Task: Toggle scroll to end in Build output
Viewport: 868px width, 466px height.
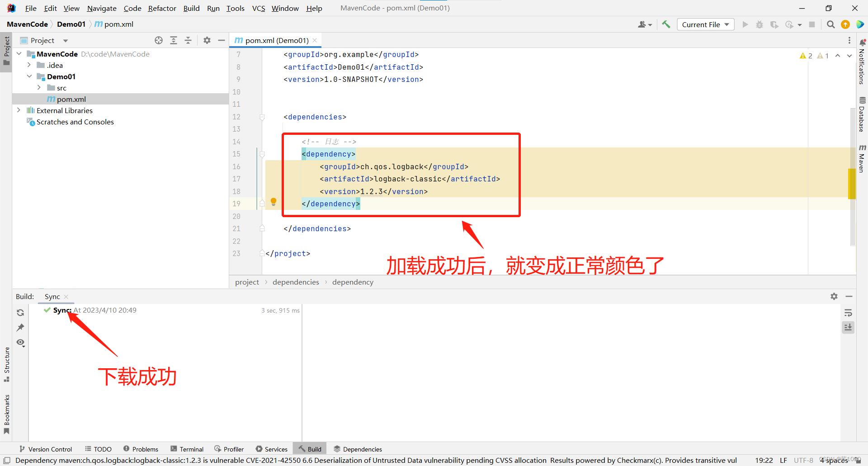Action: (848, 327)
